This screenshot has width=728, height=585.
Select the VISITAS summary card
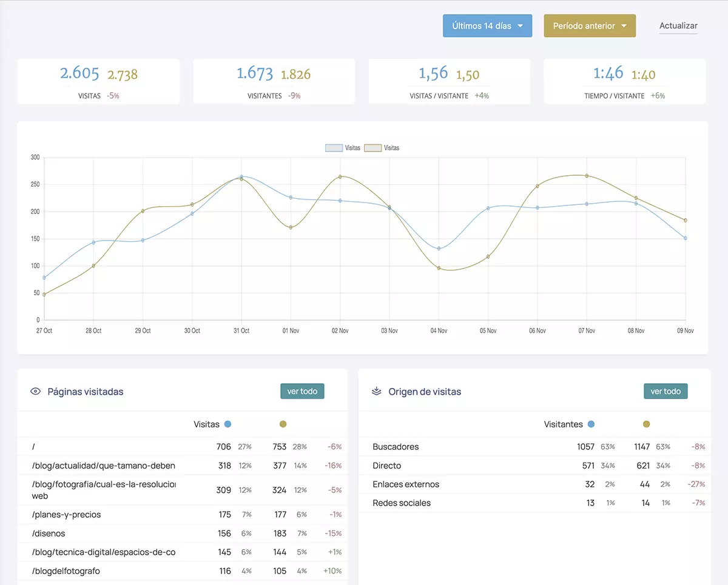click(x=98, y=82)
